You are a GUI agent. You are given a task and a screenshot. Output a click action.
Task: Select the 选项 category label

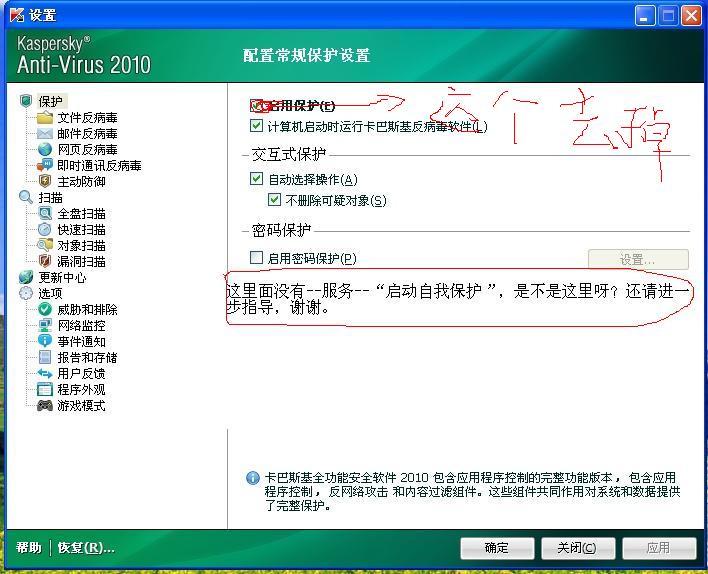tap(51, 293)
